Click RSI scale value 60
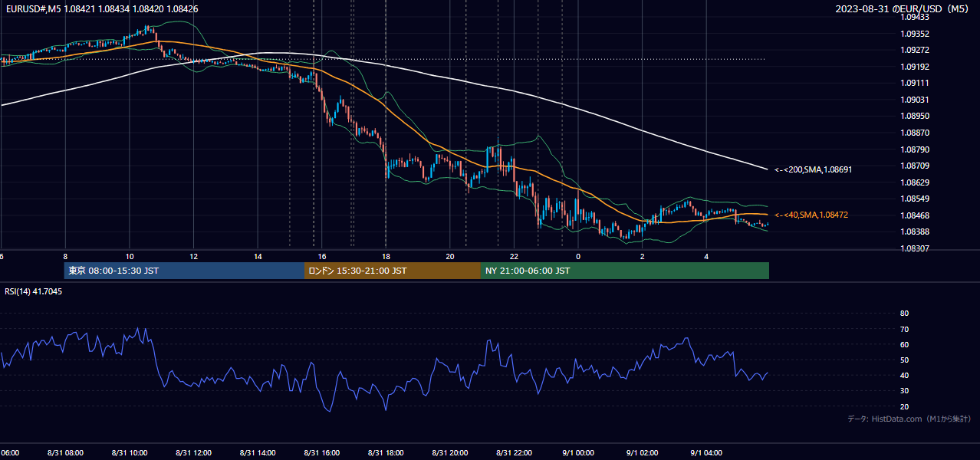 (x=904, y=344)
